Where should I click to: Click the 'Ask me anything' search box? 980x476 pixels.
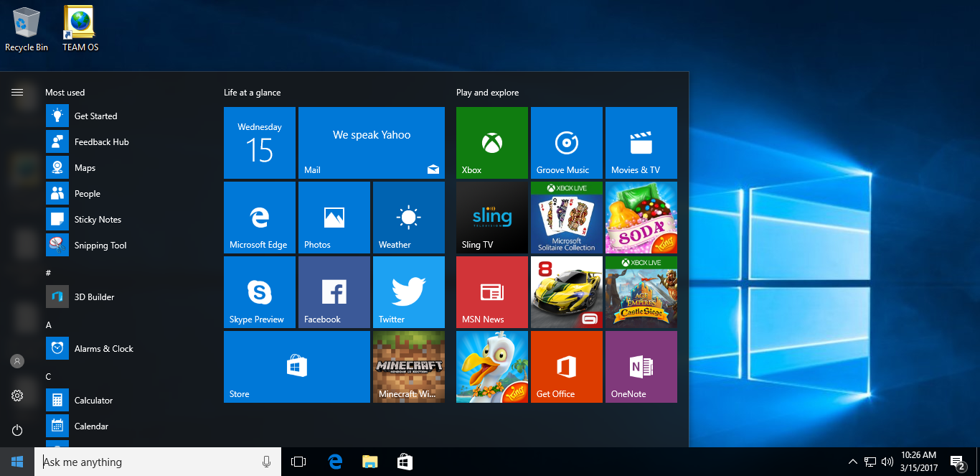[156, 462]
